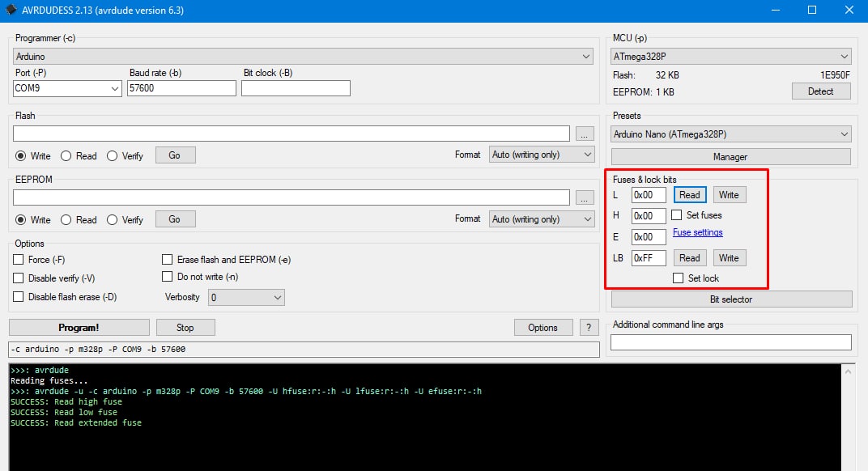The width and height of the screenshot is (868, 471).
Task: Select the Flash Write radio button
Action: coord(20,156)
